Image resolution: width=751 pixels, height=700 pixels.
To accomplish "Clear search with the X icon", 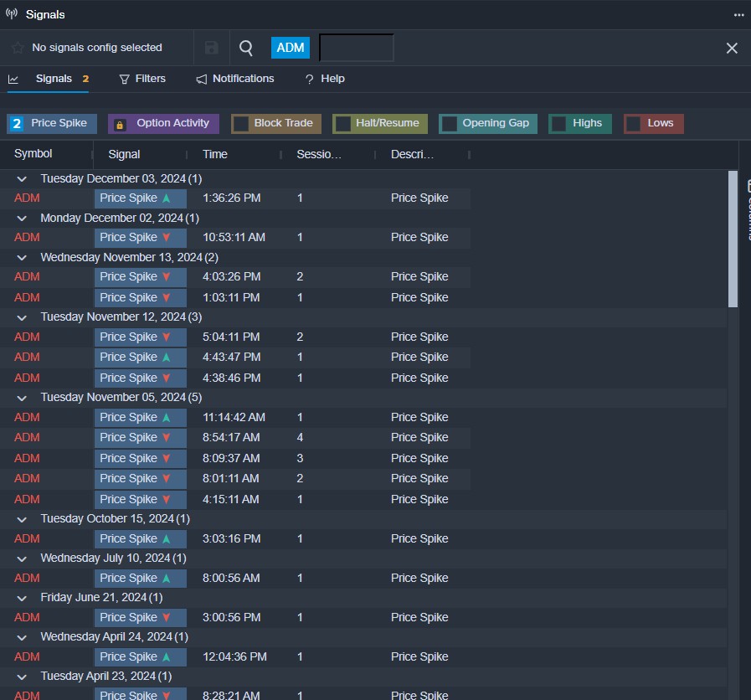I will 732,48.
